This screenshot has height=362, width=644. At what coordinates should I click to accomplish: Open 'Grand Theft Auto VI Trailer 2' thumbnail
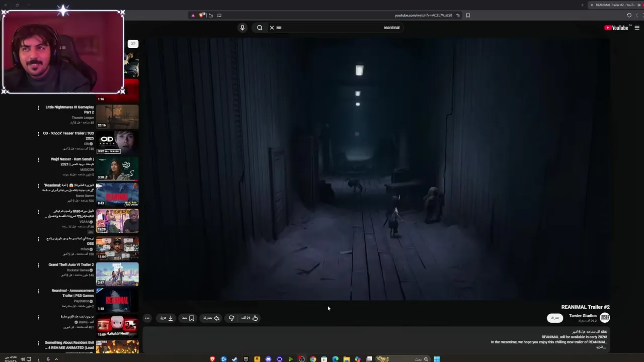pos(117,274)
